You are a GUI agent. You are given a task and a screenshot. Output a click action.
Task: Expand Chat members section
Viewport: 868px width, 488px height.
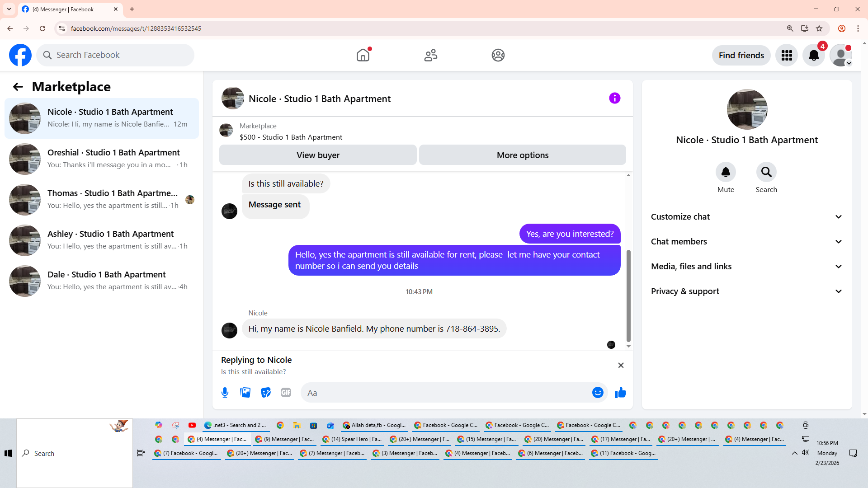coord(747,242)
